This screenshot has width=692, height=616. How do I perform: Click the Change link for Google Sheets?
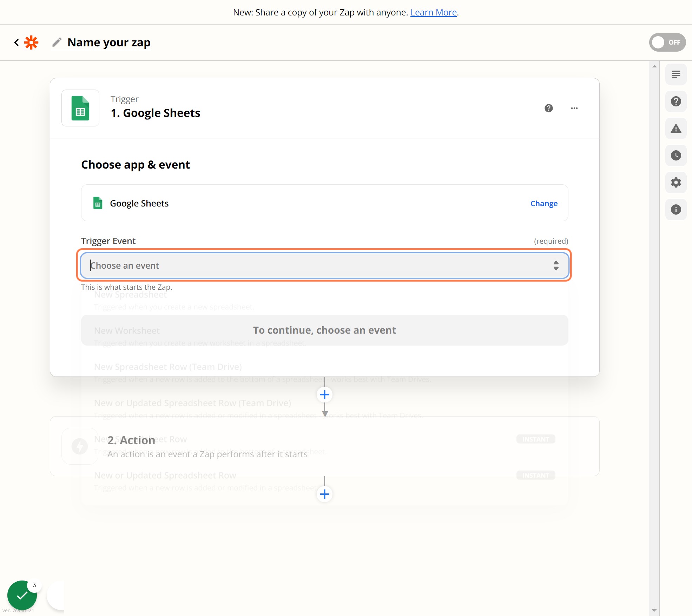pyautogui.click(x=544, y=203)
